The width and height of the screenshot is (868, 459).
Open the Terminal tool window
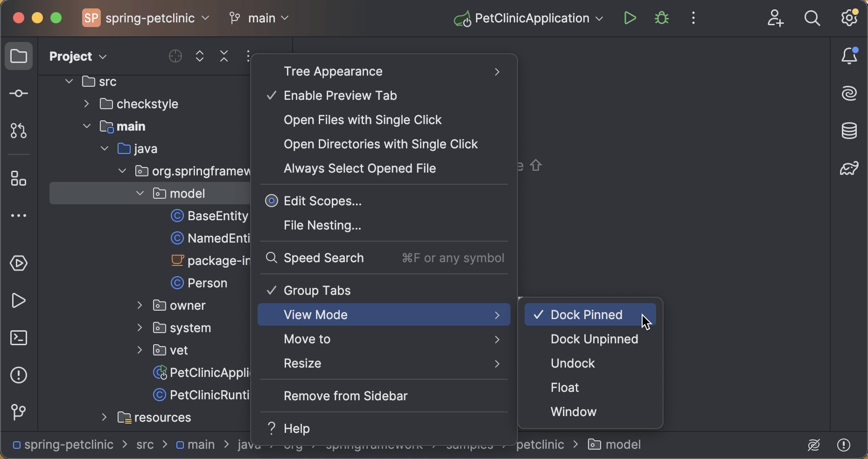[19, 338]
